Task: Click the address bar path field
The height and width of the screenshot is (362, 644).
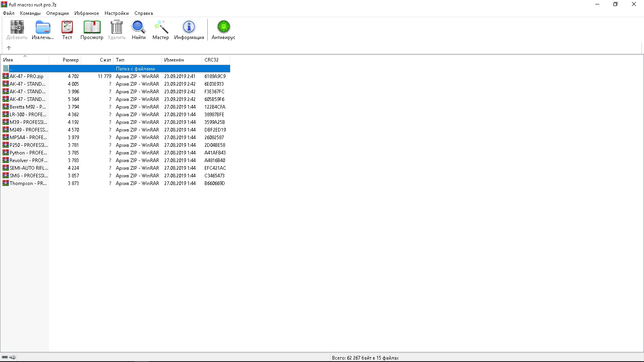Action: coord(326,48)
